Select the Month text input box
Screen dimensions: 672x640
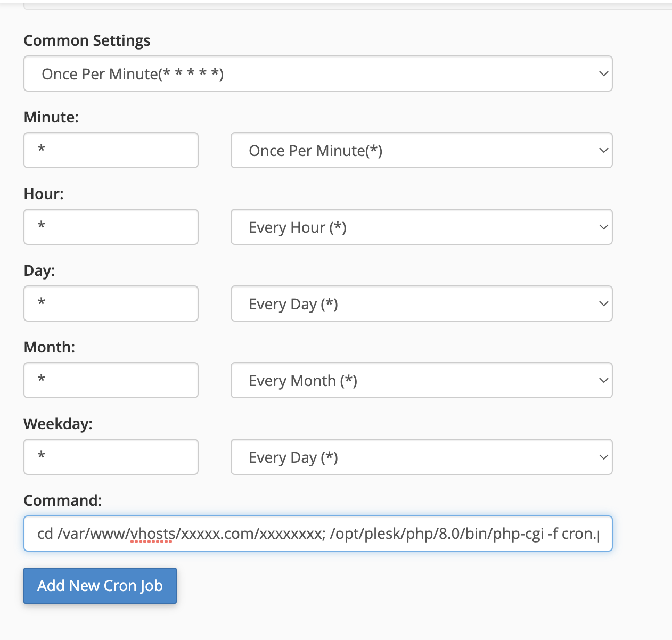point(111,380)
